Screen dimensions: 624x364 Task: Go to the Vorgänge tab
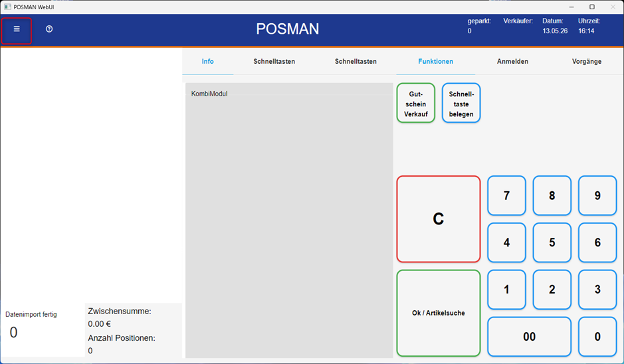tap(587, 61)
